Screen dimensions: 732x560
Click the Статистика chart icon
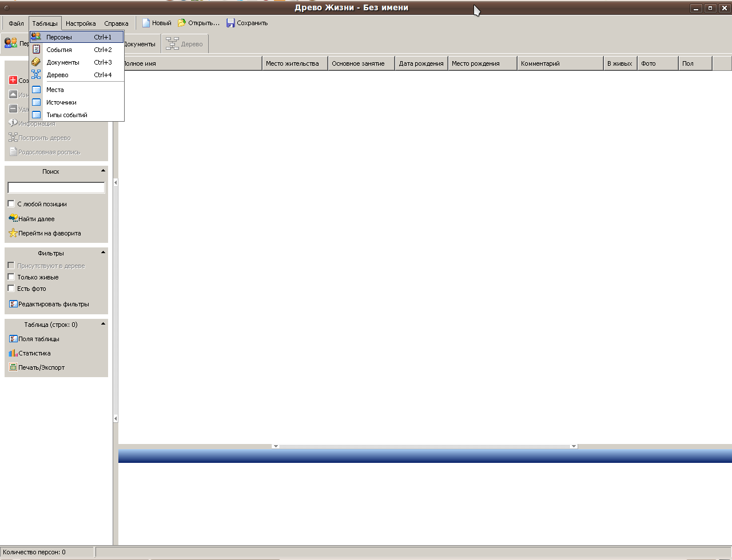click(13, 353)
